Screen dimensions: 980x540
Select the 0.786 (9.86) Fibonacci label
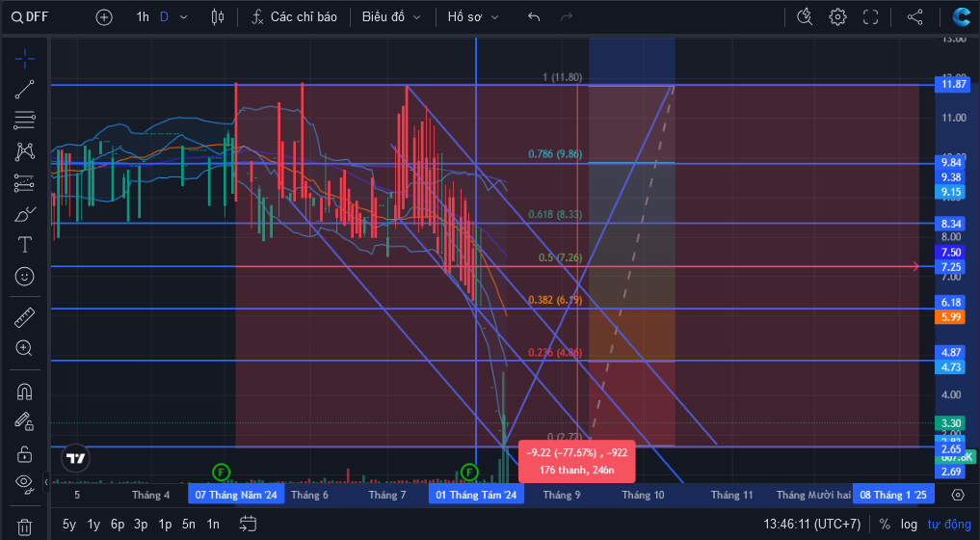tap(555, 154)
